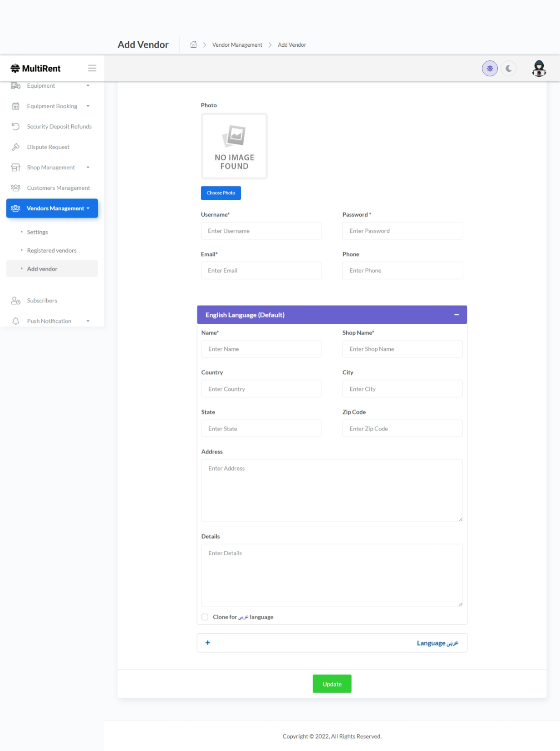Check the Clone for Arabic language box
560x751 pixels.
click(205, 617)
